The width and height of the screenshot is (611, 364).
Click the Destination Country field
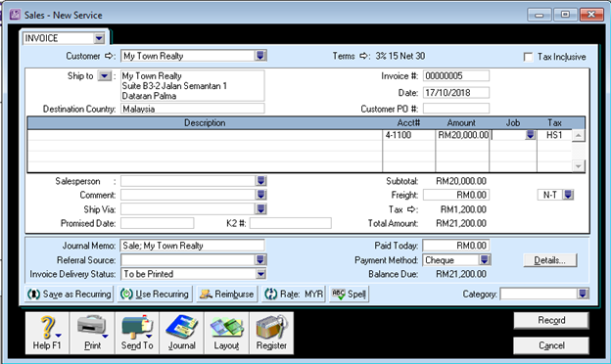click(193, 109)
